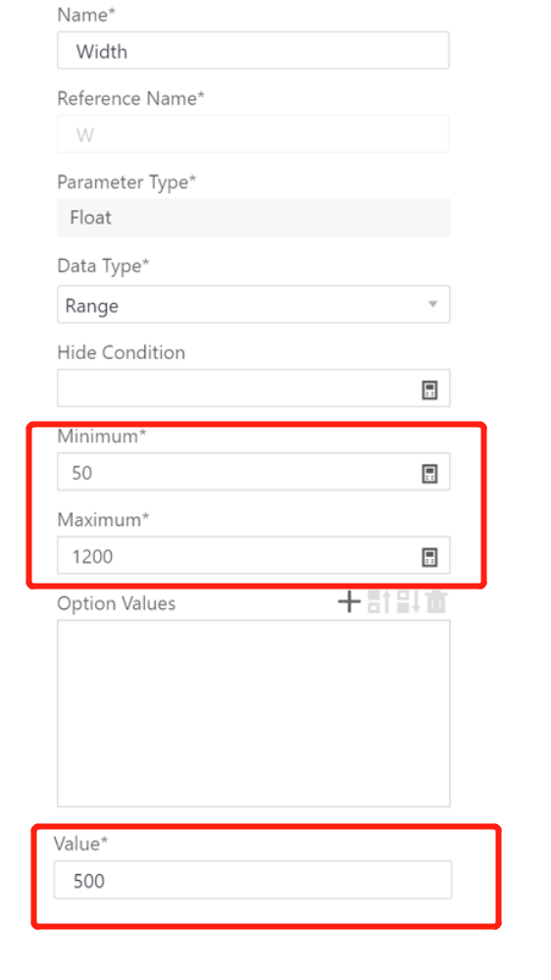Click the Data Type* label text
Screen dimensions: 551x980
104,266
